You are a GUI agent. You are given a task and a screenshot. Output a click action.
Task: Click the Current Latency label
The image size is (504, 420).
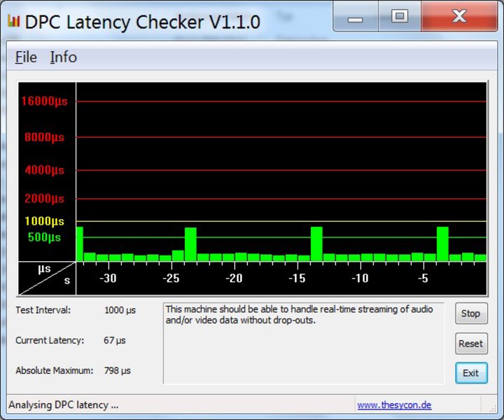[x=50, y=340]
